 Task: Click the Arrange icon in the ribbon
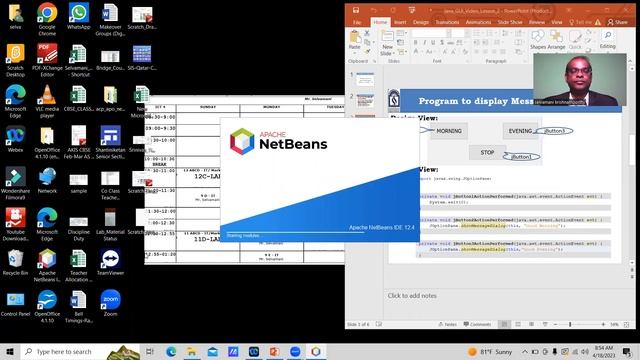pos(556,37)
